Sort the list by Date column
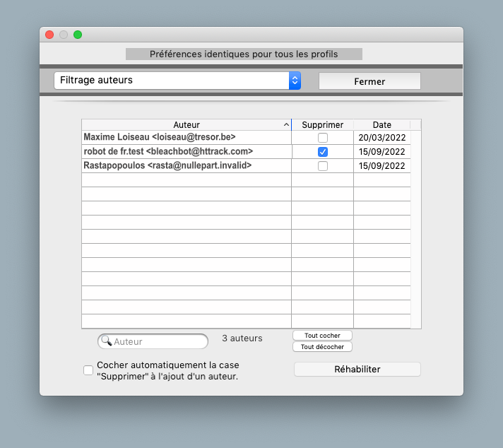Viewport: 503px width, 448px height. (381, 125)
